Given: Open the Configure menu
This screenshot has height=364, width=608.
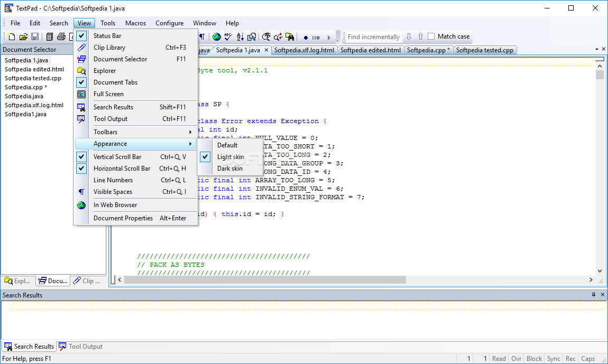Looking at the screenshot, I should [170, 23].
